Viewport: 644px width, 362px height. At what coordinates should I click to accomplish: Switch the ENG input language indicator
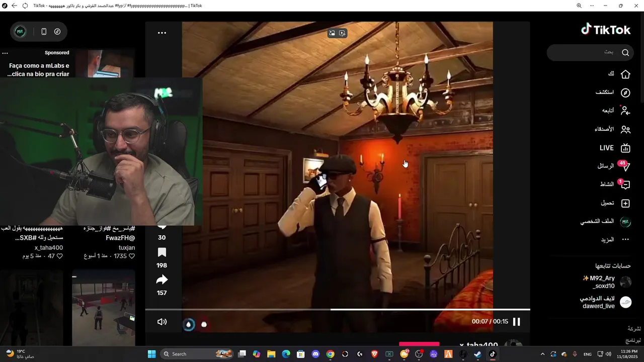(587, 354)
